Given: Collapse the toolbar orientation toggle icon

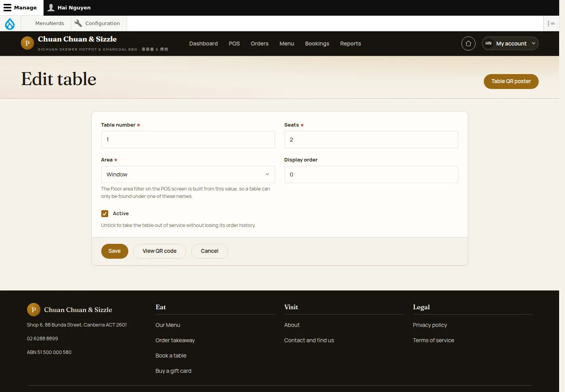Looking at the screenshot, I should point(551,24).
